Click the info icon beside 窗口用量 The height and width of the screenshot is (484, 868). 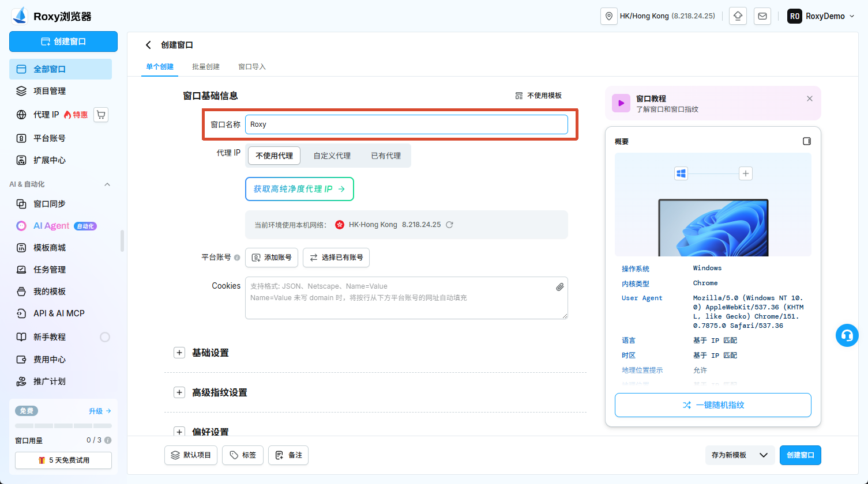(108, 440)
